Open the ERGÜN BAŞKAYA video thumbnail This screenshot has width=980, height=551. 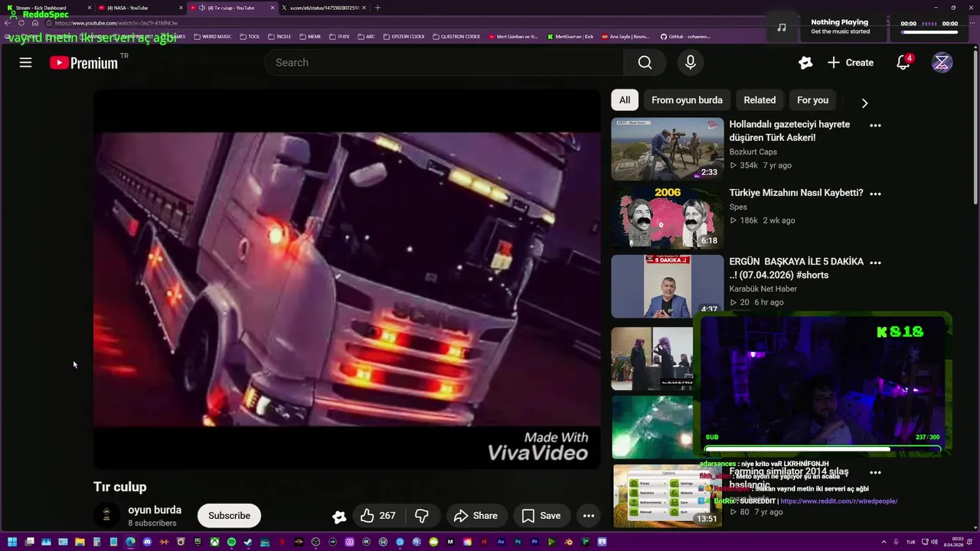click(x=667, y=286)
